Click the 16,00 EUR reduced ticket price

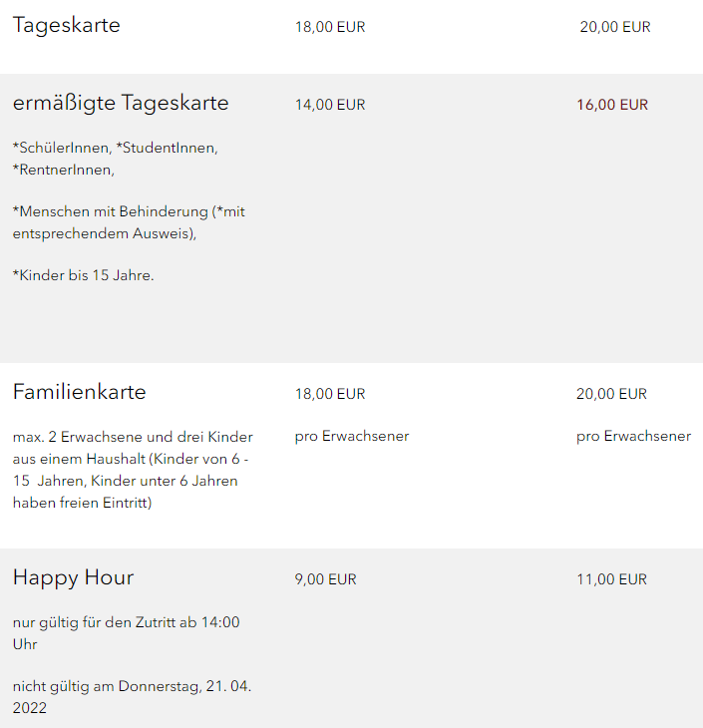click(612, 105)
